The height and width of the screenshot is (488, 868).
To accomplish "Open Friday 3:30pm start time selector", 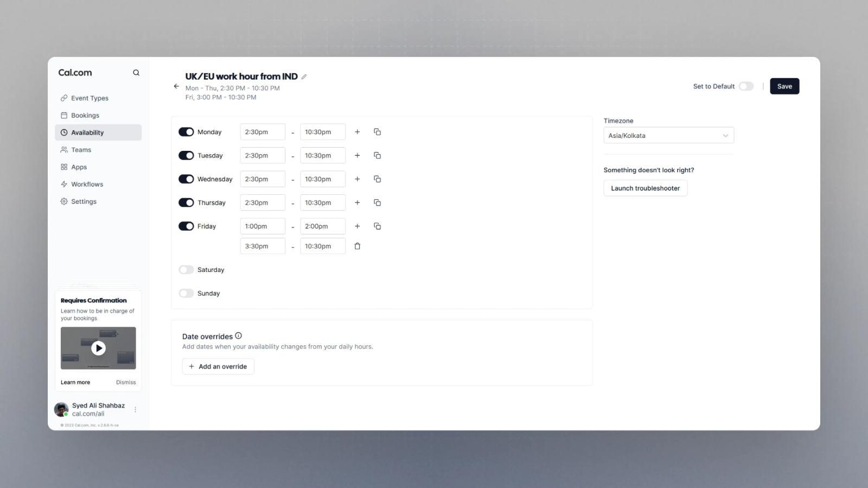I will click(263, 246).
